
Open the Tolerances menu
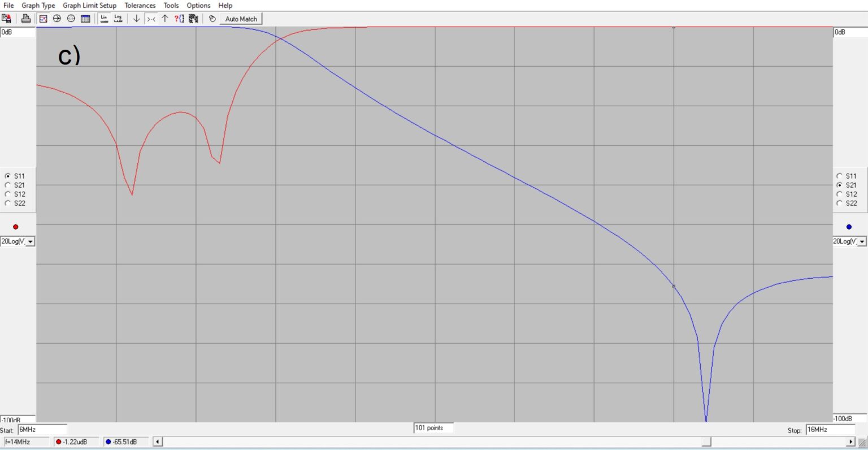pyautogui.click(x=140, y=5)
